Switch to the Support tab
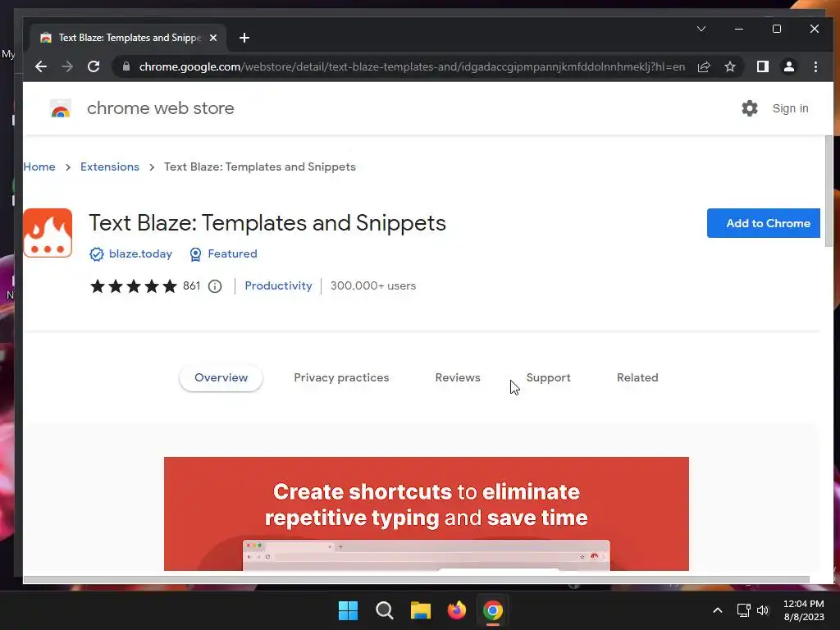 (x=548, y=377)
